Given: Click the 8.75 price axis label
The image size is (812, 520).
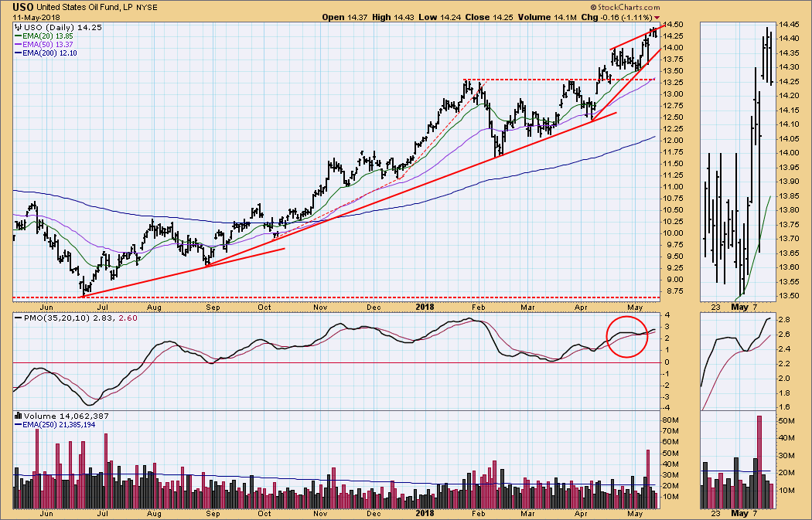Looking at the screenshot, I should (x=674, y=291).
